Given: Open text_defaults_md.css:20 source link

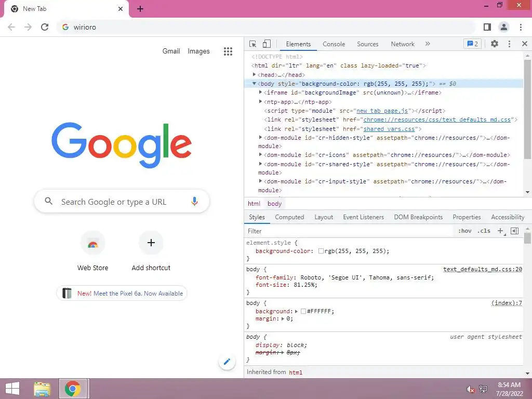Looking at the screenshot, I should point(483,270).
